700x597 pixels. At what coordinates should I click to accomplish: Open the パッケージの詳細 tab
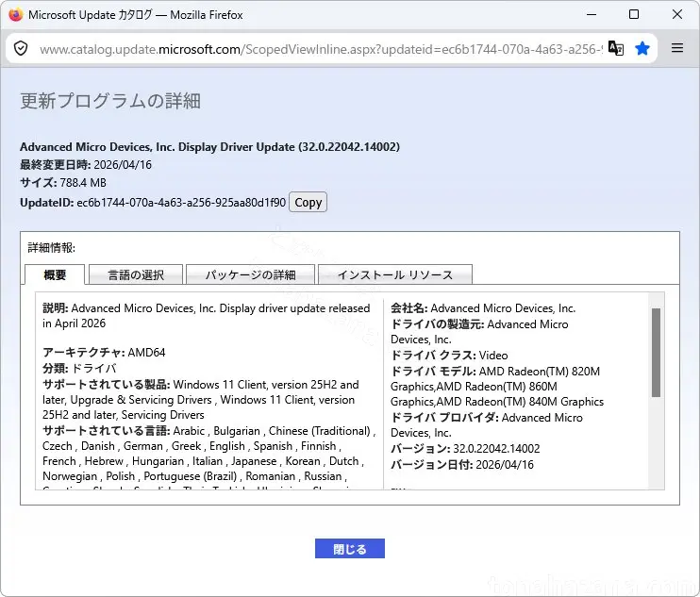[x=250, y=274]
